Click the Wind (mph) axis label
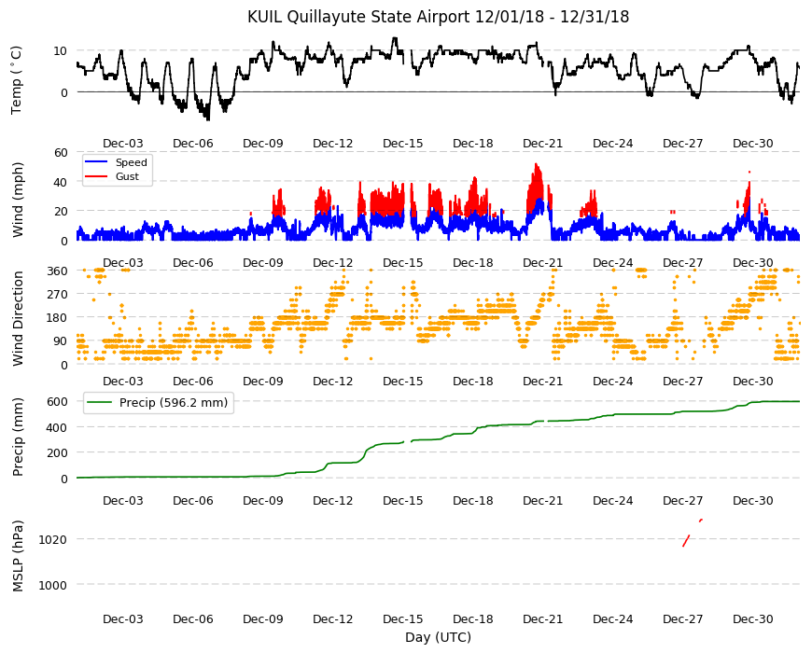 [x=18, y=200]
